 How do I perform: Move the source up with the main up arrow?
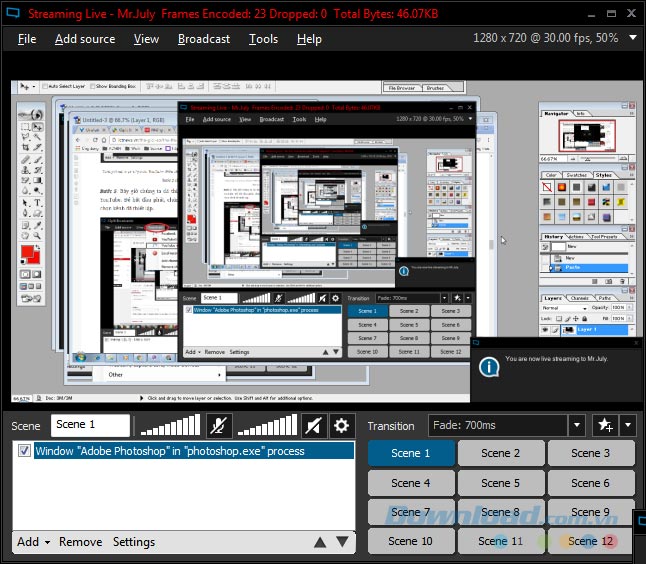pos(320,542)
